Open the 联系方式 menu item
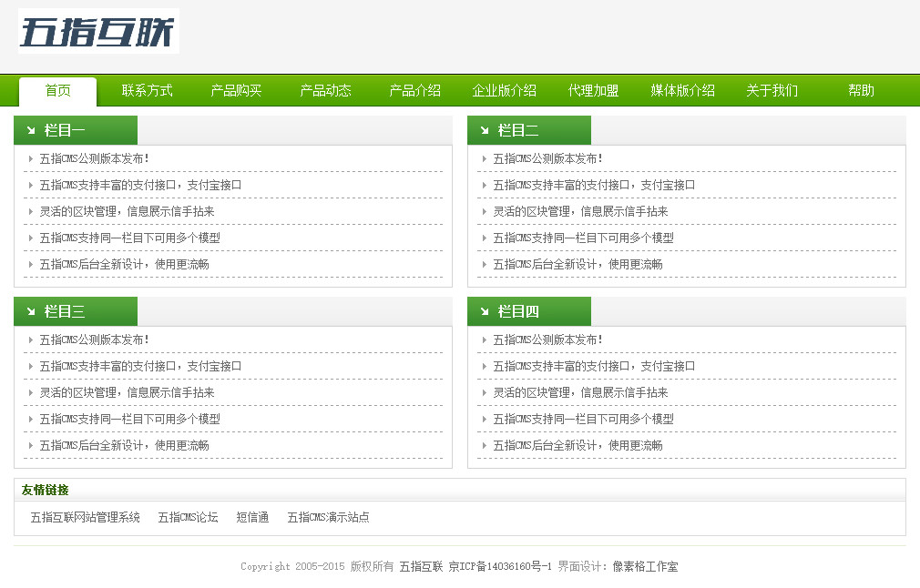920x588 pixels. tap(146, 90)
